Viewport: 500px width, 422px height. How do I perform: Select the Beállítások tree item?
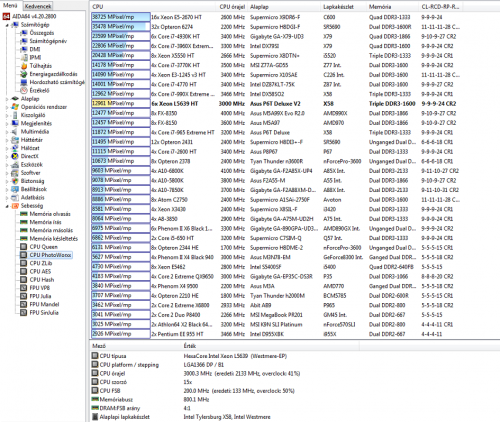34,189
